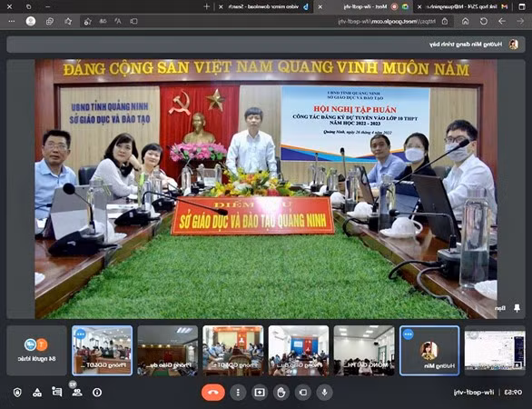
Task: Raise your hand in the meeting
Action: [x=281, y=393]
